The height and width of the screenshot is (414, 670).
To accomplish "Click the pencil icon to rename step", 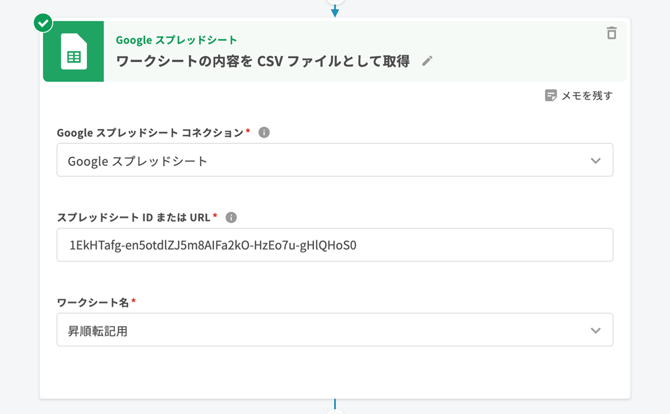I will pyautogui.click(x=427, y=61).
